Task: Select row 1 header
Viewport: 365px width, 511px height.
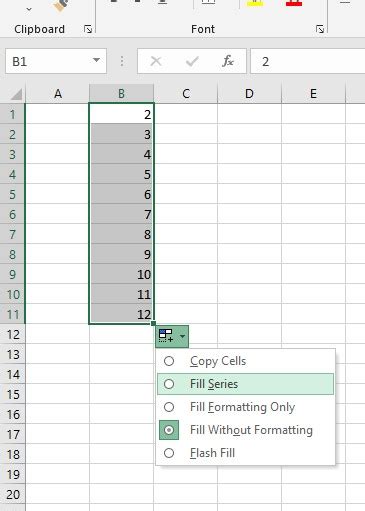Action: tap(12, 114)
